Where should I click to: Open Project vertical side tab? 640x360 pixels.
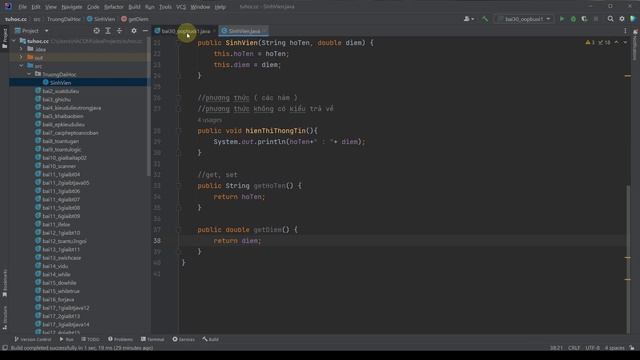5,38
